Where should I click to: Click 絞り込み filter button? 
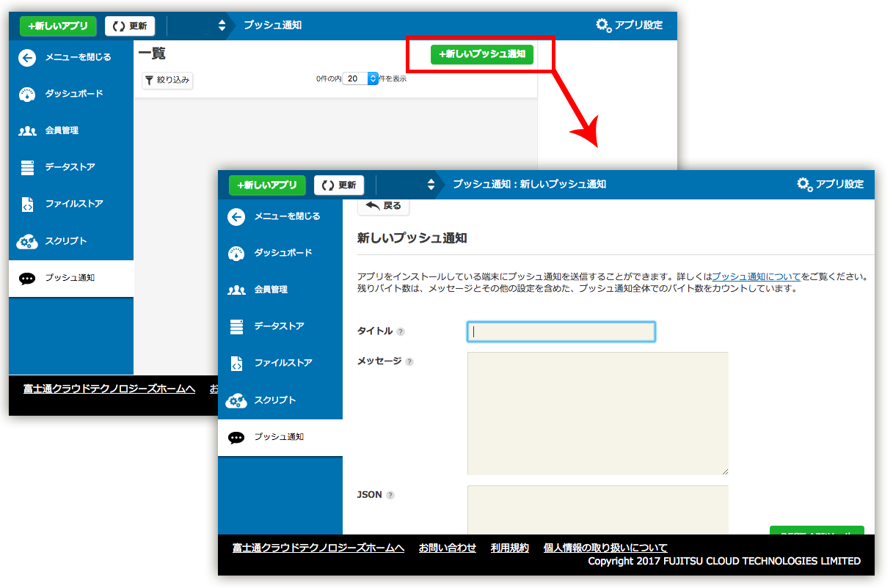(167, 81)
